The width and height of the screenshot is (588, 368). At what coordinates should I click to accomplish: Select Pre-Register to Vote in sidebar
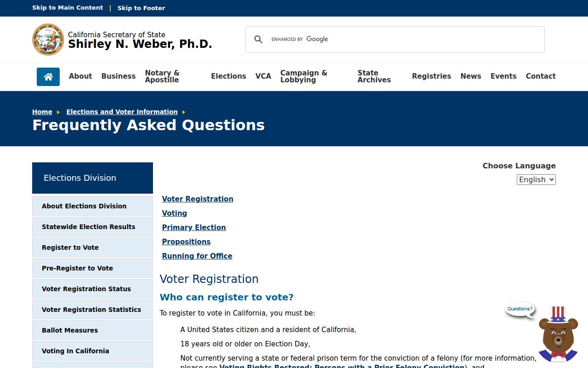click(x=92, y=268)
